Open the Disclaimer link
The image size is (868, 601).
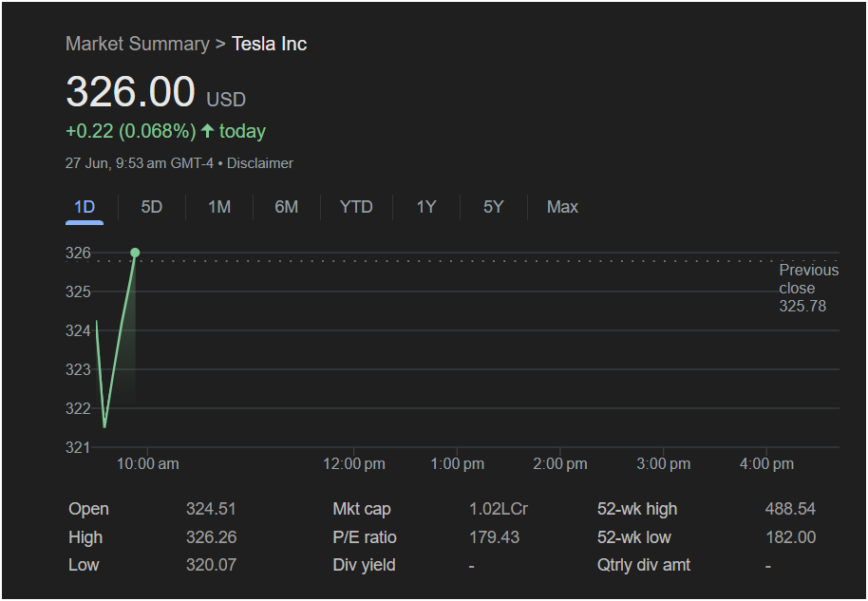pyautogui.click(x=260, y=163)
